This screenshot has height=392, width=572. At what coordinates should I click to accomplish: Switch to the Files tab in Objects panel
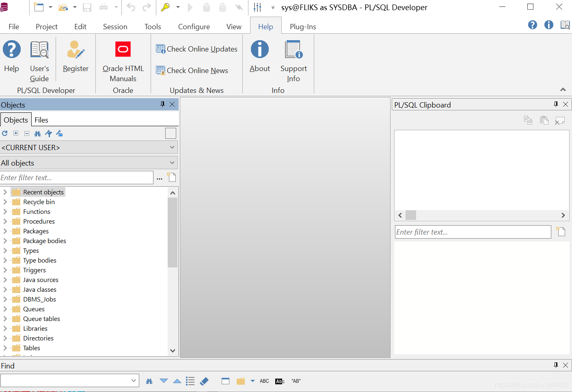(x=41, y=120)
